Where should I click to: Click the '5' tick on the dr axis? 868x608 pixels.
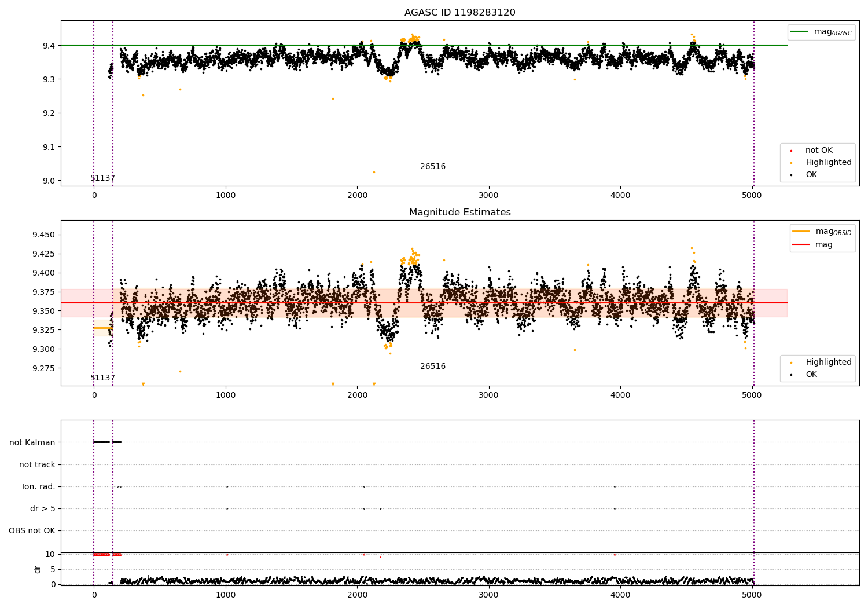point(53,569)
